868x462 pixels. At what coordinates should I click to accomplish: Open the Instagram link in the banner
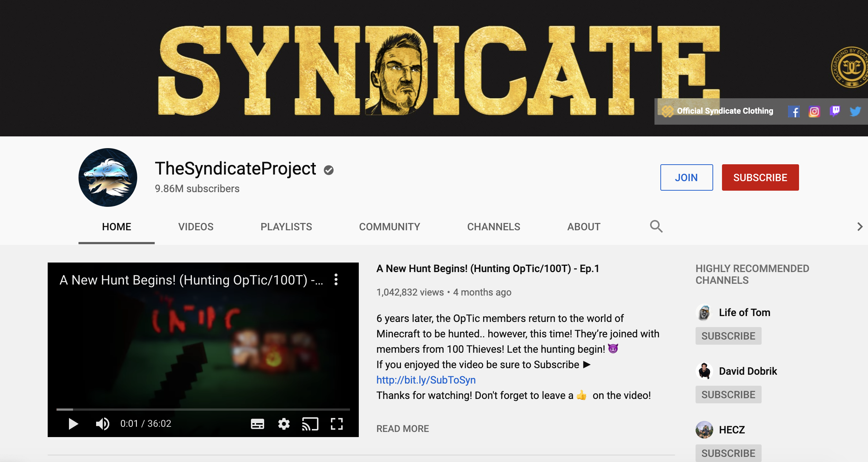click(814, 111)
